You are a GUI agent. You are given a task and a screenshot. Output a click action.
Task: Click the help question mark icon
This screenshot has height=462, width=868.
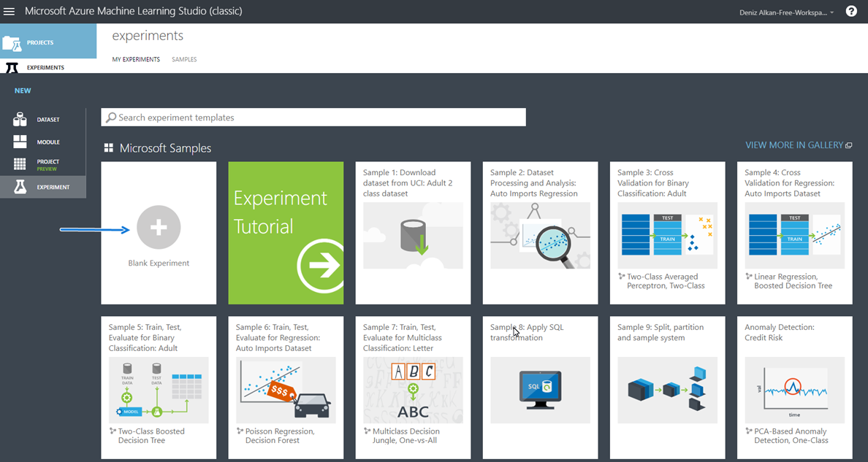(x=851, y=11)
